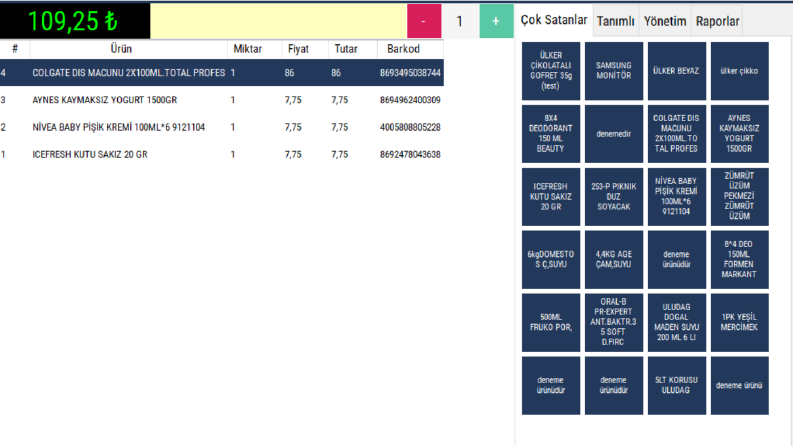This screenshot has height=446, width=793.
Task: Click the 109,25 ₺ total display
Action: point(75,21)
